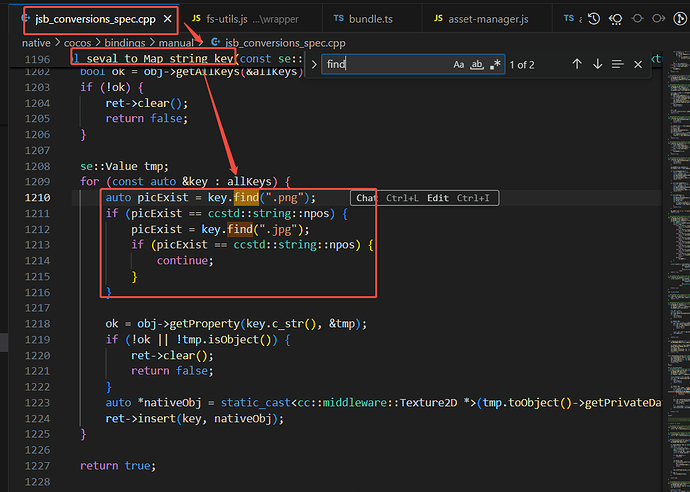Image resolution: width=690 pixels, height=492 pixels.
Task: Click the inline Chat Ctrl+L button
Action: pos(387,198)
